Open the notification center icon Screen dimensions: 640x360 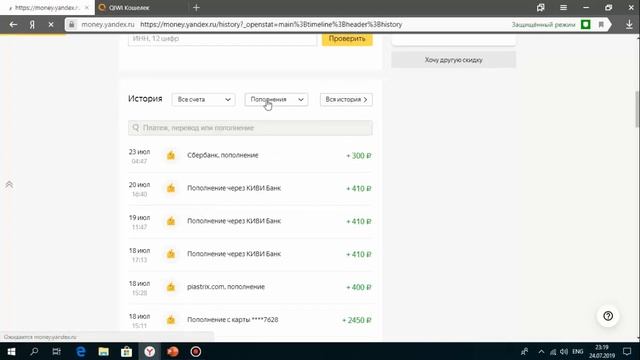point(627,351)
